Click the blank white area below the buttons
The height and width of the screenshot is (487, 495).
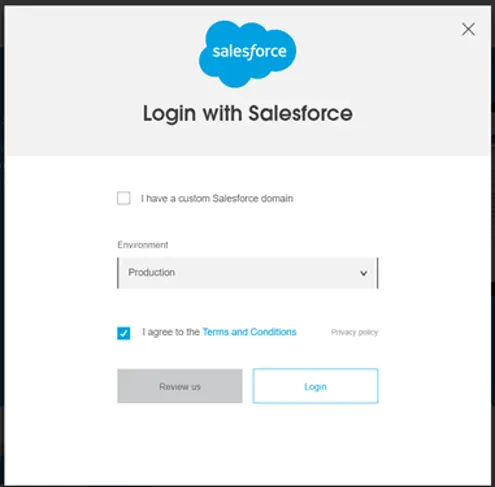coord(247,443)
